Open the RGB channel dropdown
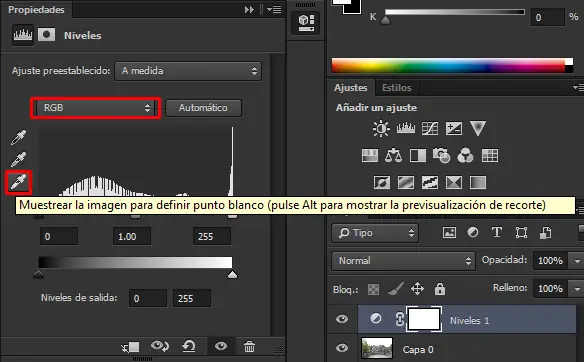This screenshot has width=584, height=362. pos(96,108)
